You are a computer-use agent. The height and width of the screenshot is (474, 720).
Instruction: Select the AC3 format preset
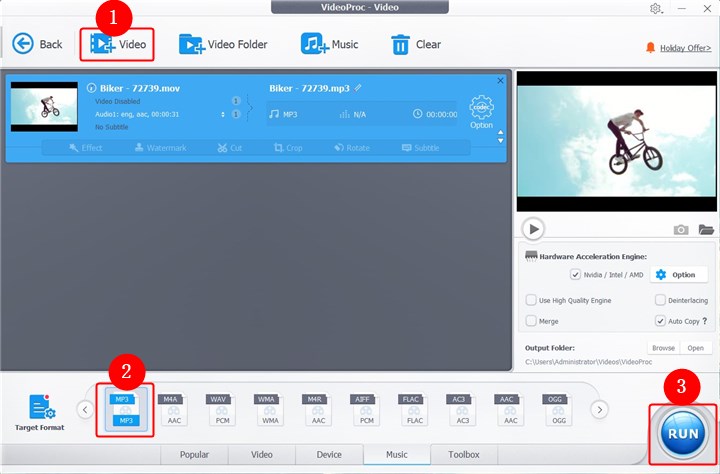pos(461,409)
